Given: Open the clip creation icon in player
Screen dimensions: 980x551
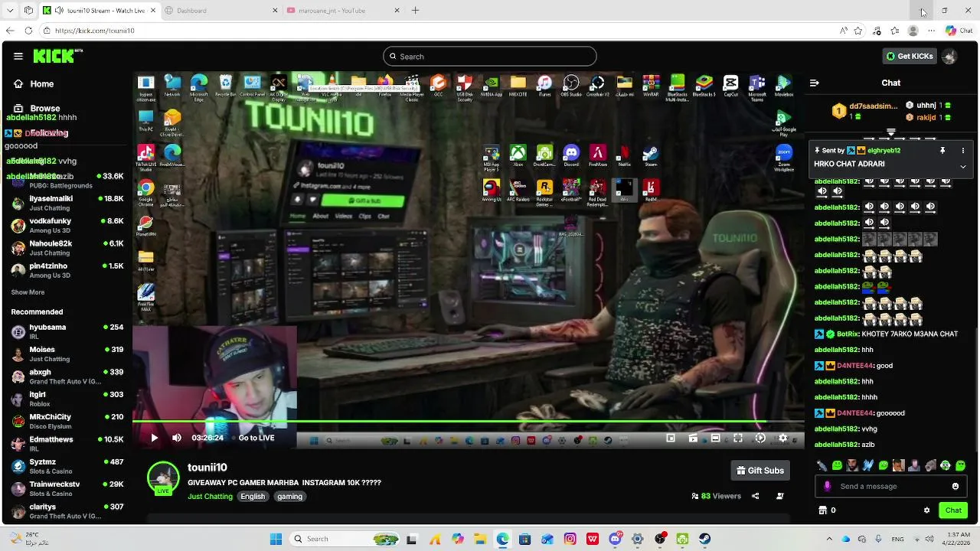Looking at the screenshot, I should pyautogui.click(x=693, y=438).
